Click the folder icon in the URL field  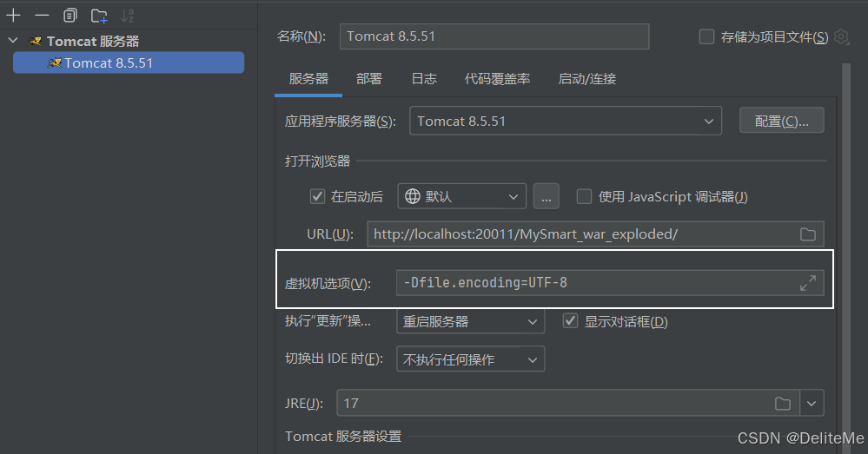coord(808,234)
